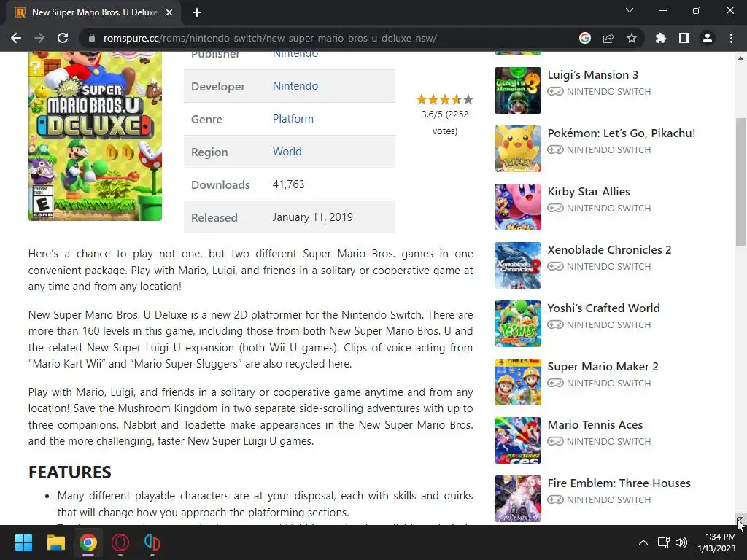
Task: Go back to the previous page
Action: point(16,38)
